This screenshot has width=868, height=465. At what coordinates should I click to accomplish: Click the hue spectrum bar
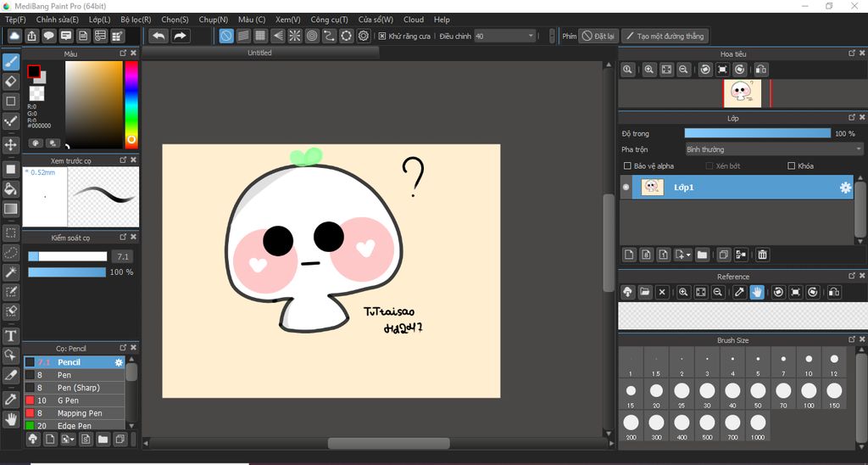click(x=131, y=104)
